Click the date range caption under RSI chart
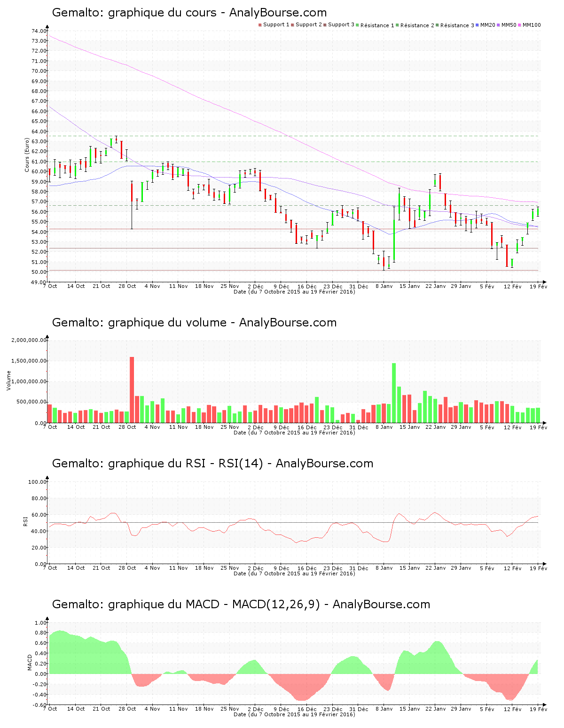This screenshot has height=728, width=564. (x=294, y=573)
